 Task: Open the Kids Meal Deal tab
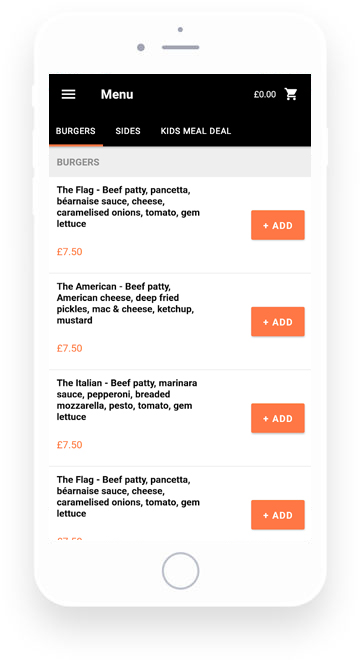pos(196,131)
